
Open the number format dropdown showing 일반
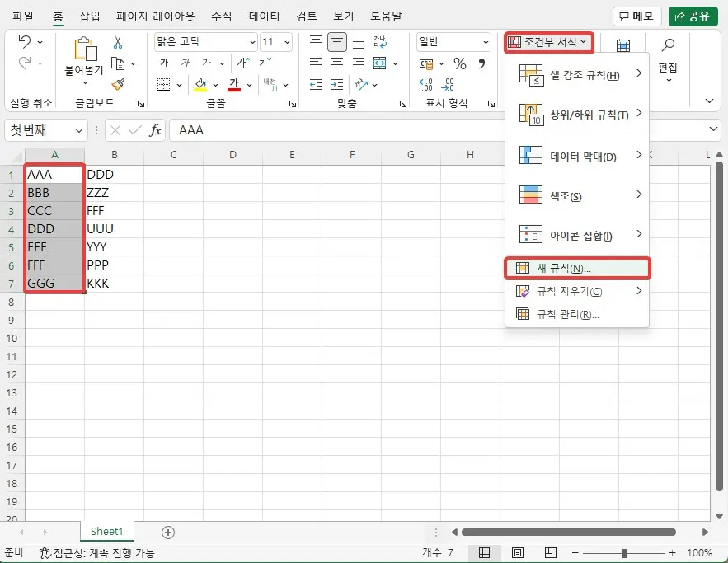[452, 41]
